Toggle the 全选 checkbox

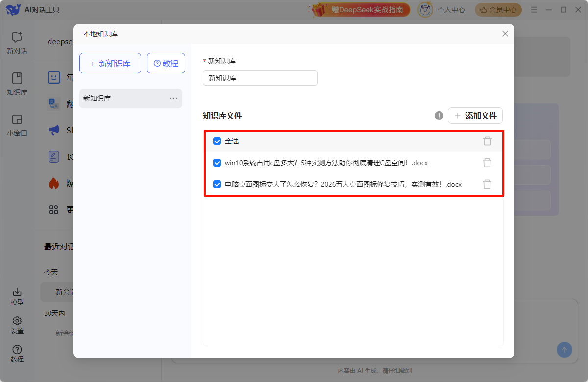217,141
